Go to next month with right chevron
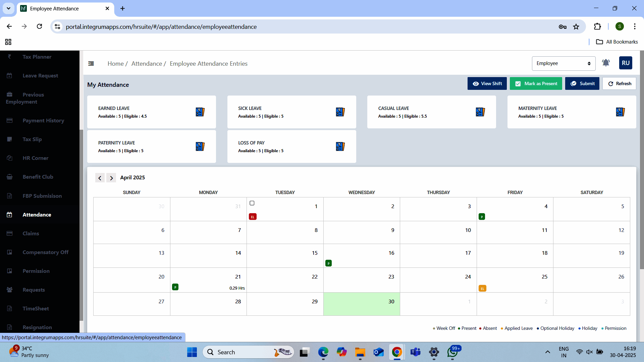Screen dimensions: 644x362 (111, 178)
